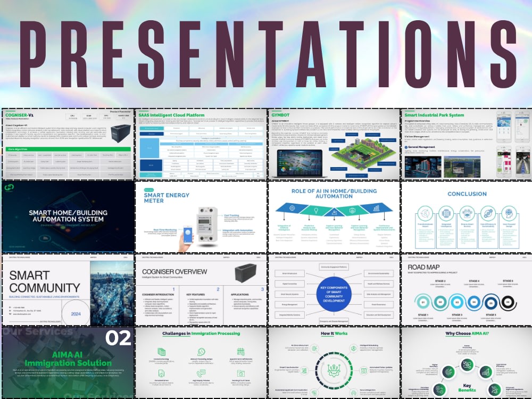Click the Key Benefits text

[x=467, y=388]
